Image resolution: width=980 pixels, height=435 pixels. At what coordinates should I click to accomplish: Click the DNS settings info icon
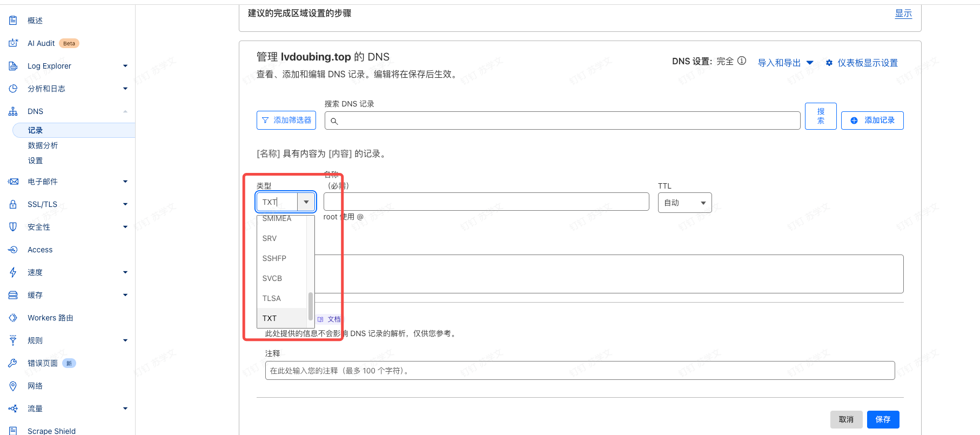click(742, 61)
